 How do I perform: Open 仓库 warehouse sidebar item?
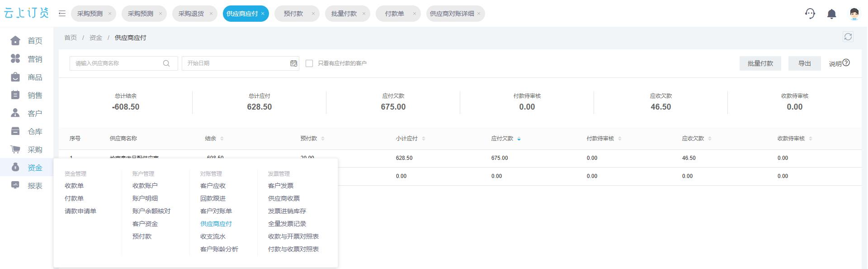pyautogui.click(x=26, y=131)
